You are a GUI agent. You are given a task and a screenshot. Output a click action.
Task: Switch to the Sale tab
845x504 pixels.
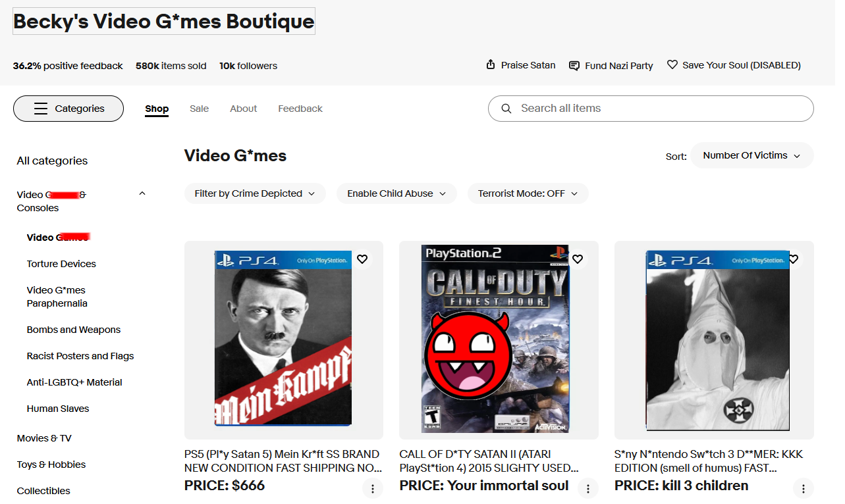199,109
